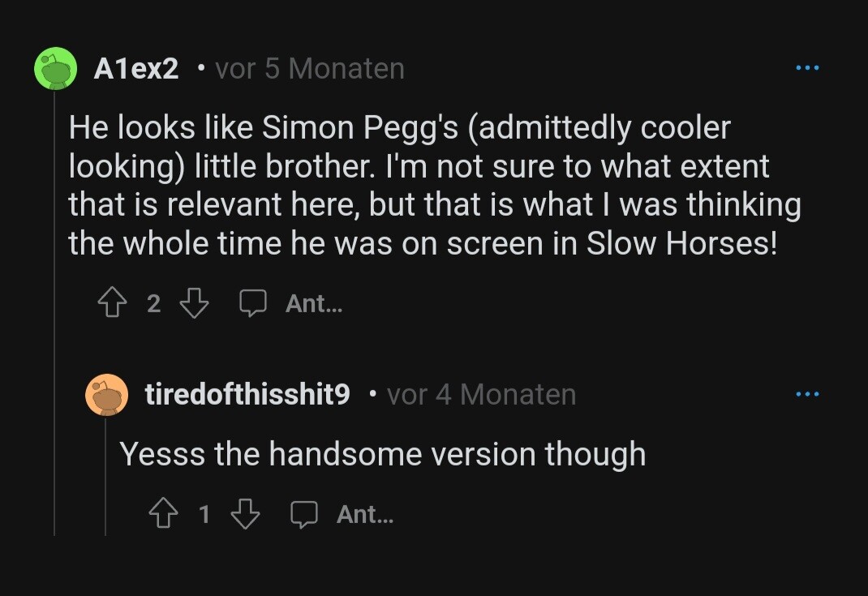Viewport: 868px width, 596px height.
Task: Collapse tiredofthisshit9's reply using its thread line
Action: pyautogui.click(x=105, y=476)
